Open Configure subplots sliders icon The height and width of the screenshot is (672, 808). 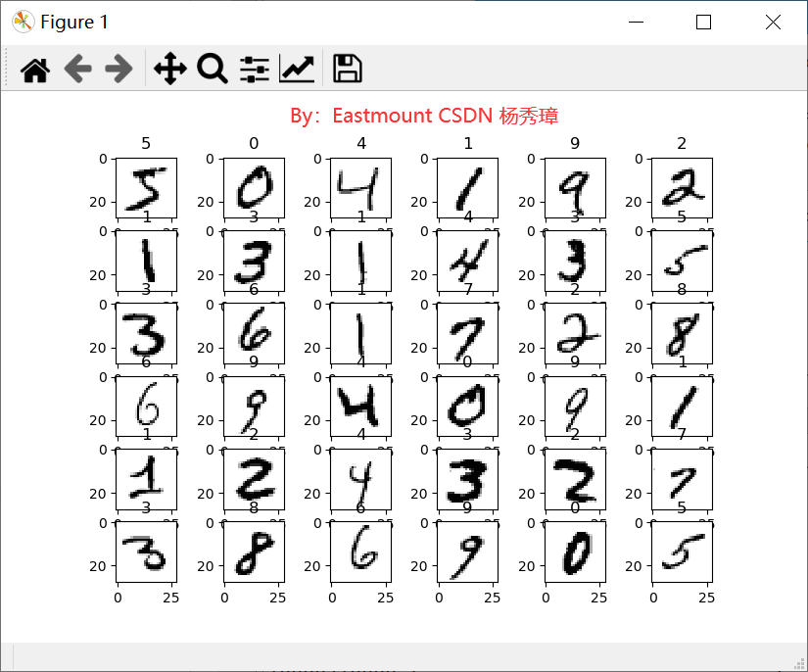click(x=255, y=69)
